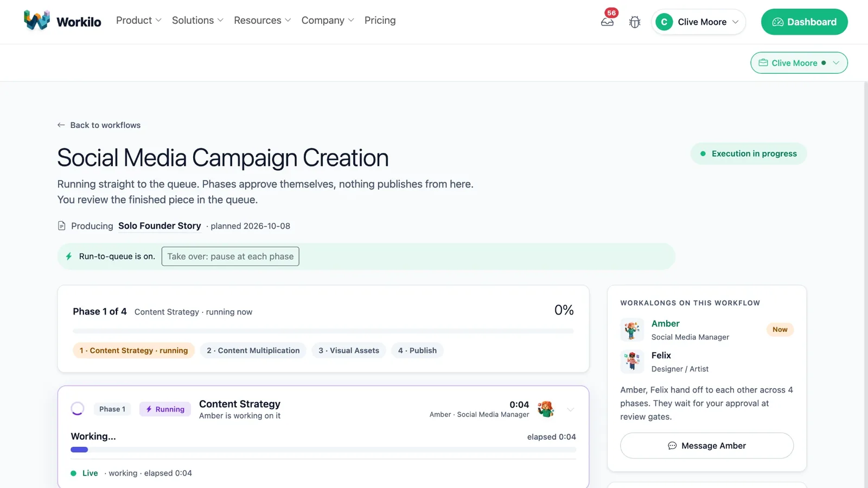Click the 0:04 timer text
The height and width of the screenshot is (488, 868).
(519, 404)
